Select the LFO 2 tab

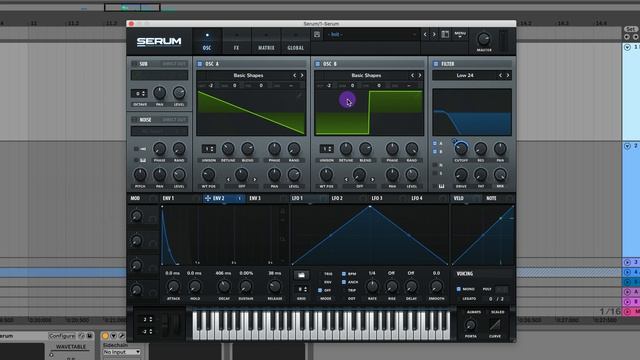tap(337, 198)
